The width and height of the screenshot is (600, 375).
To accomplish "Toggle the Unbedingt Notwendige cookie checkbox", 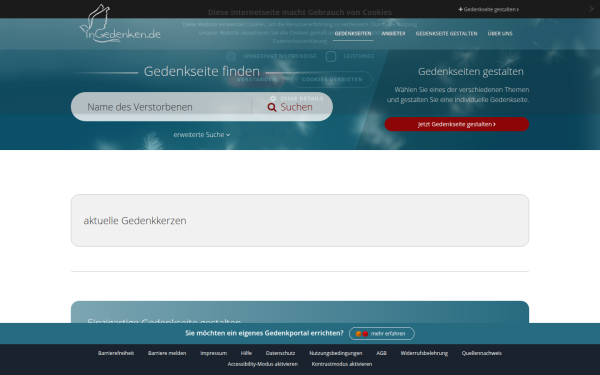I will point(231,56).
